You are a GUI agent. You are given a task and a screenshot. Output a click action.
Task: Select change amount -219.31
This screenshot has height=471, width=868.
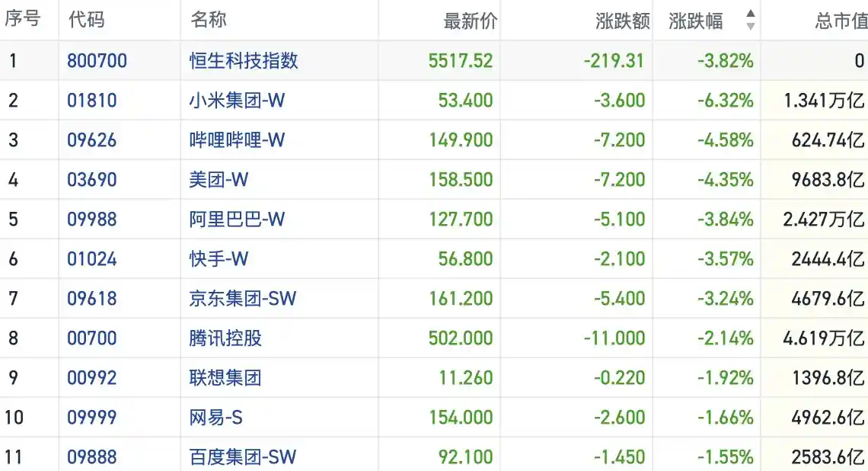click(x=614, y=60)
